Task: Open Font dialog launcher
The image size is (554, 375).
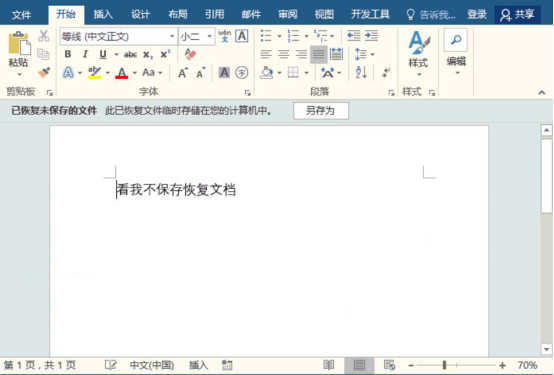Action: (x=247, y=93)
